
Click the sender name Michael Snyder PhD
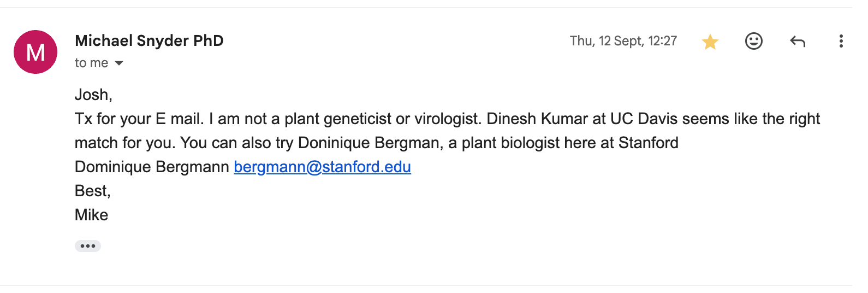coord(149,40)
